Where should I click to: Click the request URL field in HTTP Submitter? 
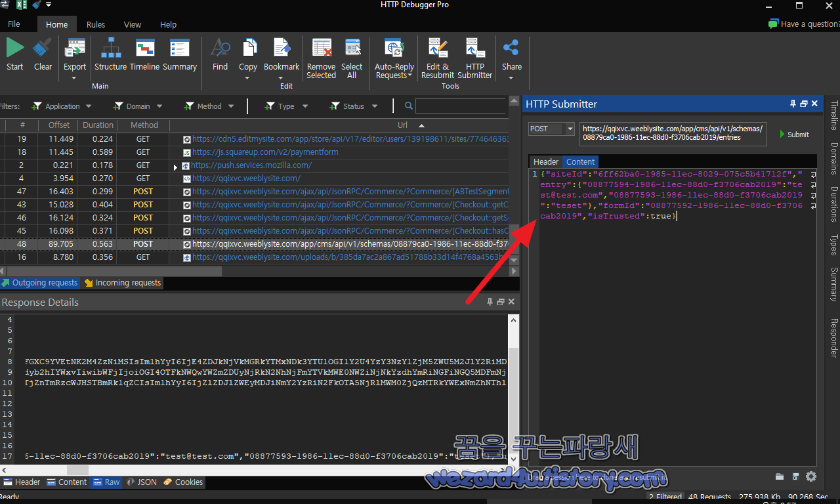click(673, 133)
